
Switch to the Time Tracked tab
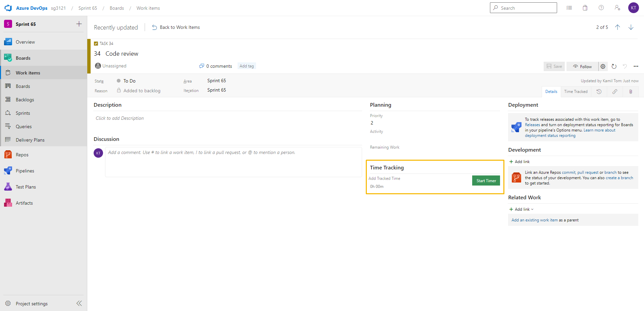pyautogui.click(x=576, y=91)
